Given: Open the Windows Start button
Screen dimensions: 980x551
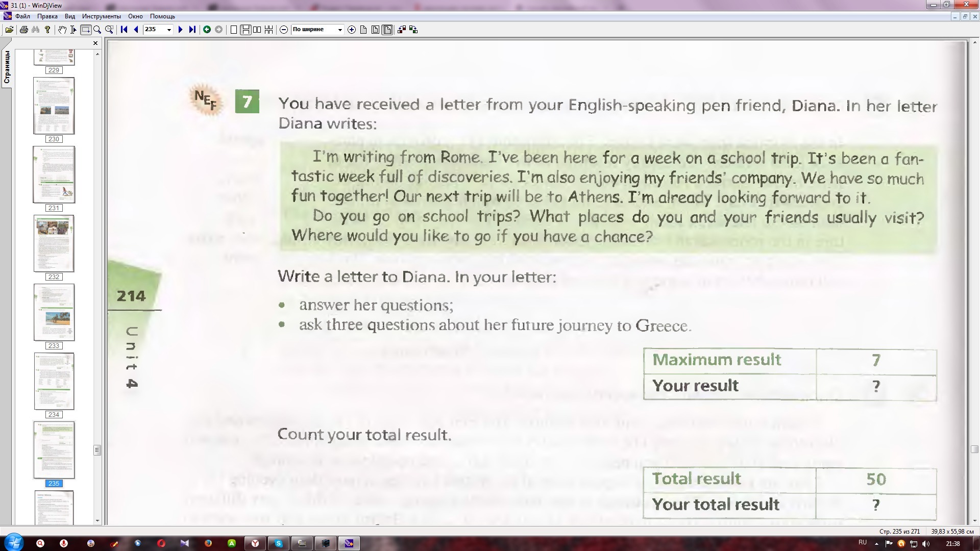Looking at the screenshot, I should pyautogui.click(x=14, y=542).
